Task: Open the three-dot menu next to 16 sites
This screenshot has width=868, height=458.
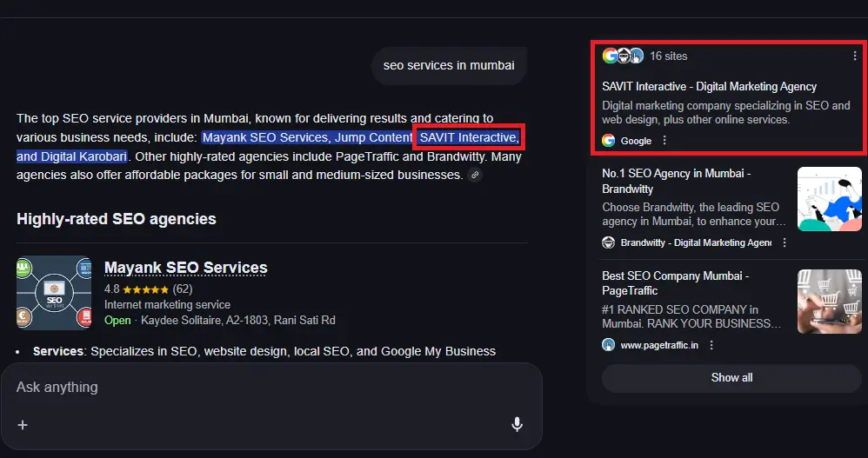Action: [855, 56]
